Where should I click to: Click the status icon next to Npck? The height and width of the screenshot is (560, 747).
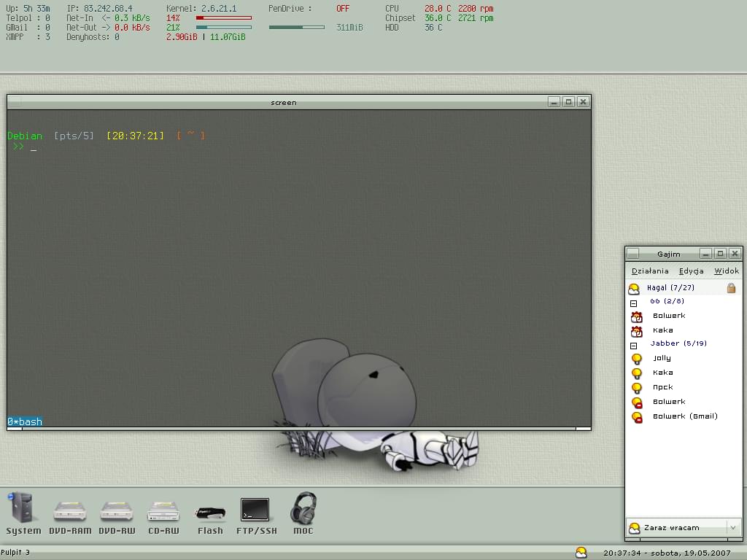[636, 388]
